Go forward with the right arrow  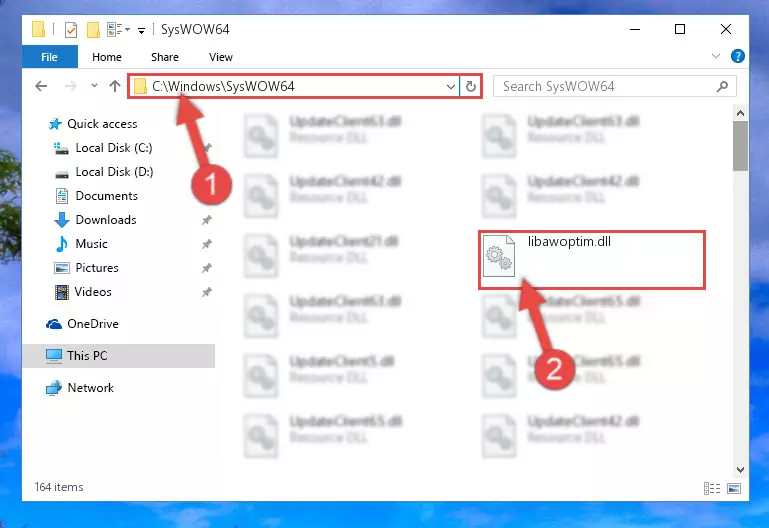pos(71,86)
